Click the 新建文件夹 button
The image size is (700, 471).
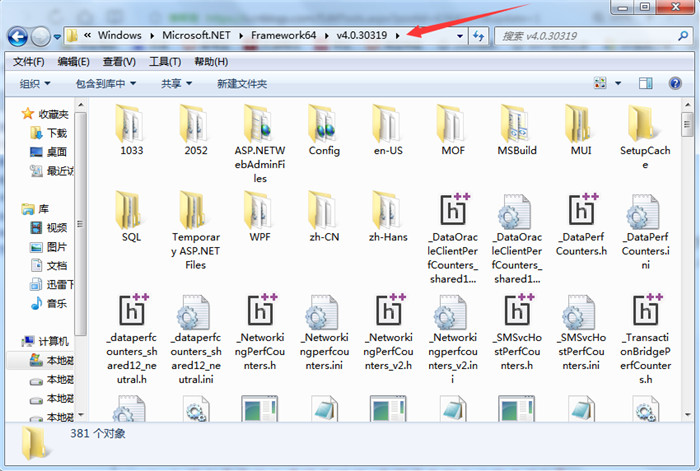click(x=242, y=83)
